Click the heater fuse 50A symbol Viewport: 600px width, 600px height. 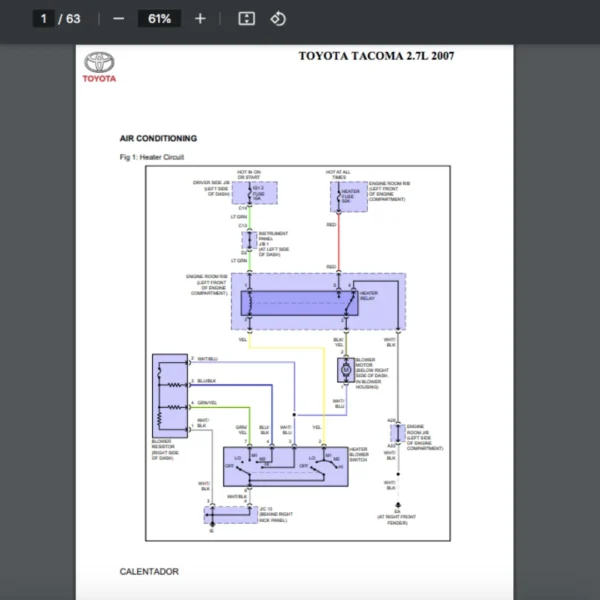coord(338,196)
